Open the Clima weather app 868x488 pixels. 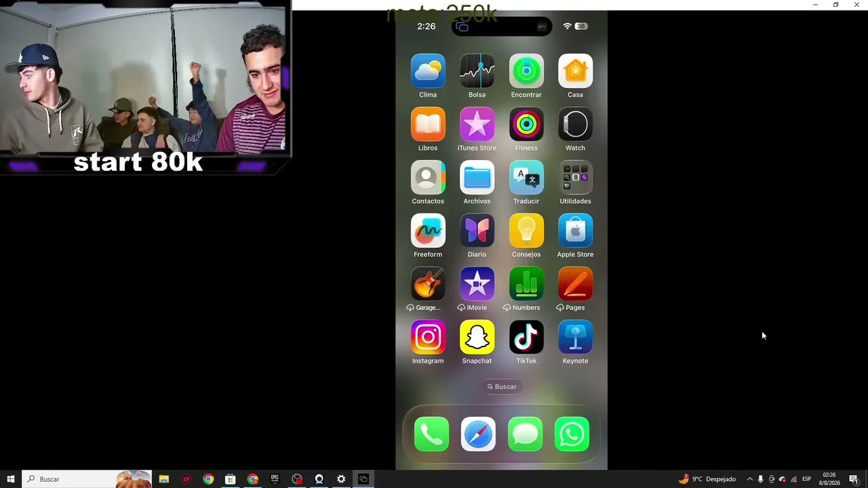click(428, 71)
